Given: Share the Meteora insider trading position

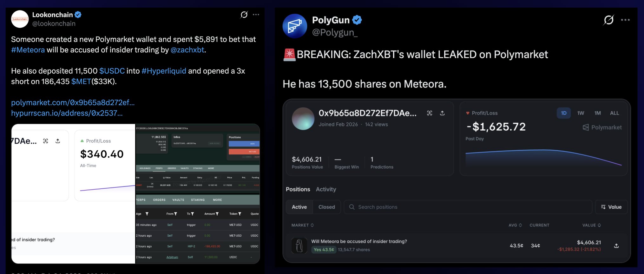Looking at the screenshot, I should (x=616, y=246).
